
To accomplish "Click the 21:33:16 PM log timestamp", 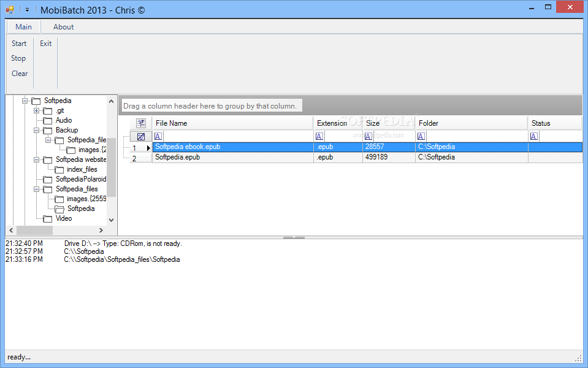I will 24,259.
